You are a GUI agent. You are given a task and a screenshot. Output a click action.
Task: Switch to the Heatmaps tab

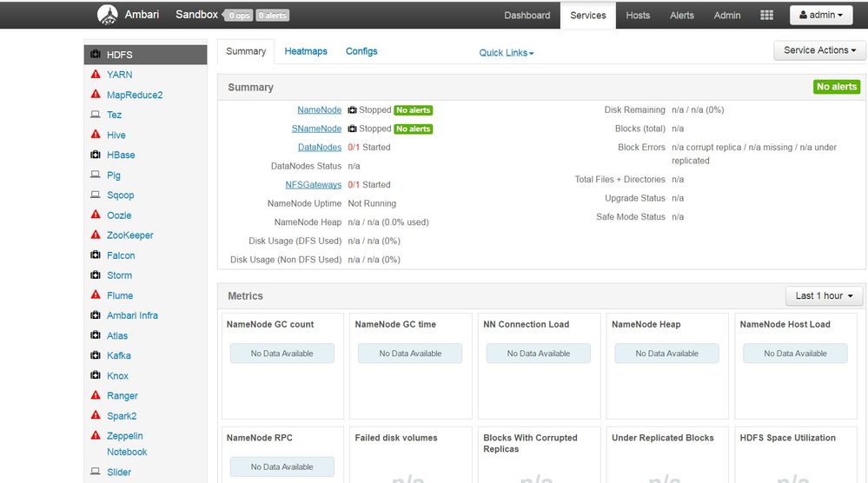pyautogui.click(x=306, y=51)
